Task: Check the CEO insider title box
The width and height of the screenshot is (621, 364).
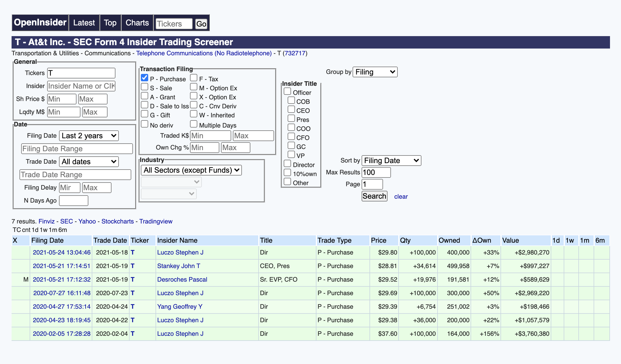Action: [x=291, y=109]
